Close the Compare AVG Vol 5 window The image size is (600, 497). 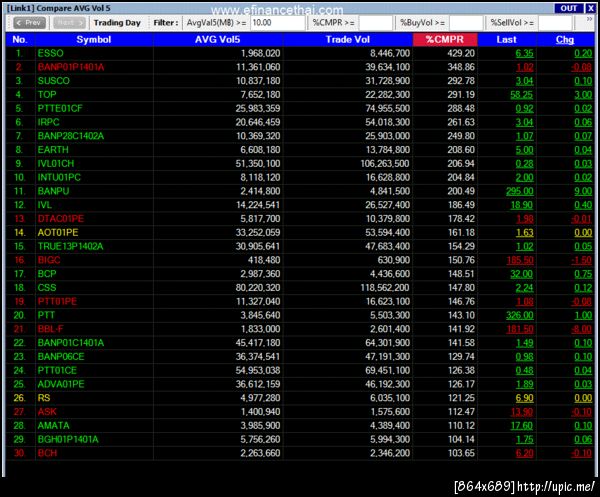coord(590,8)
